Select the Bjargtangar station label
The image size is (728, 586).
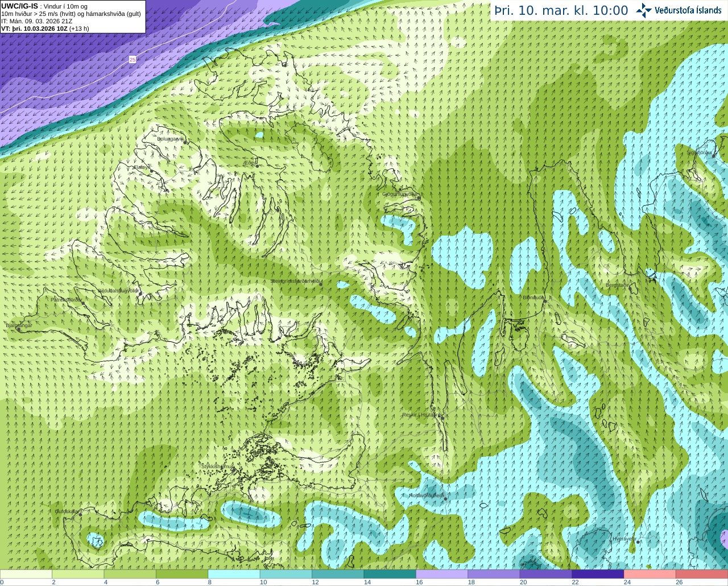click(x=19, y=325)
